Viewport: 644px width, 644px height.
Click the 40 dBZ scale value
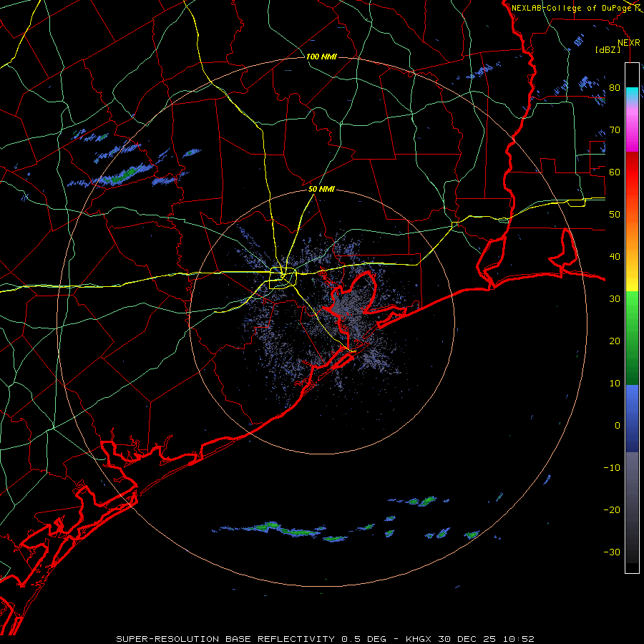point(615,257)
